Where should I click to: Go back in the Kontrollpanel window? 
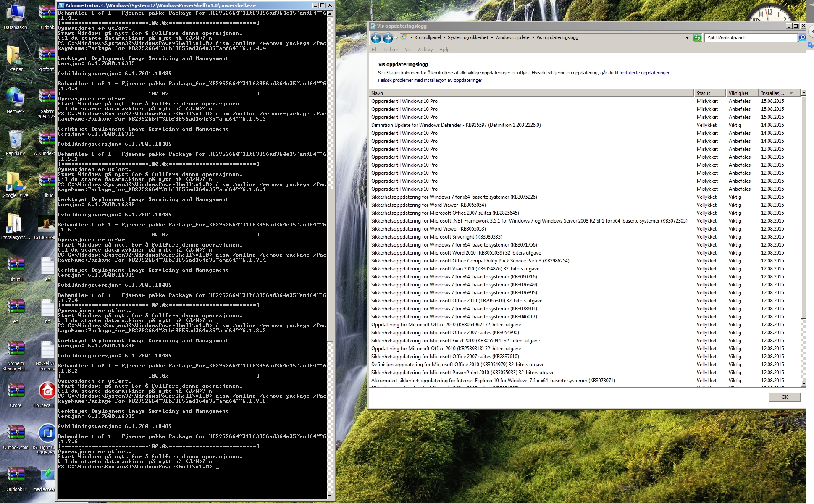[x=376, y=38]
